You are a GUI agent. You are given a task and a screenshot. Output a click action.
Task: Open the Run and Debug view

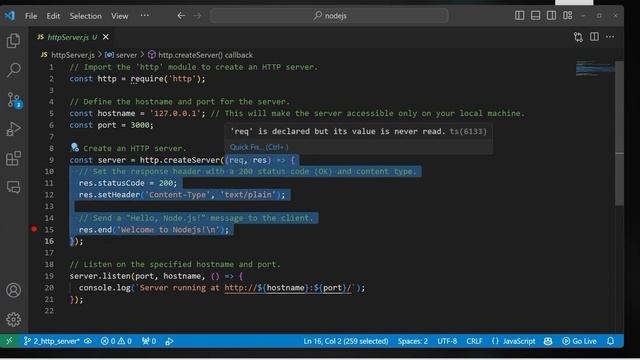(x=13, y=129)
